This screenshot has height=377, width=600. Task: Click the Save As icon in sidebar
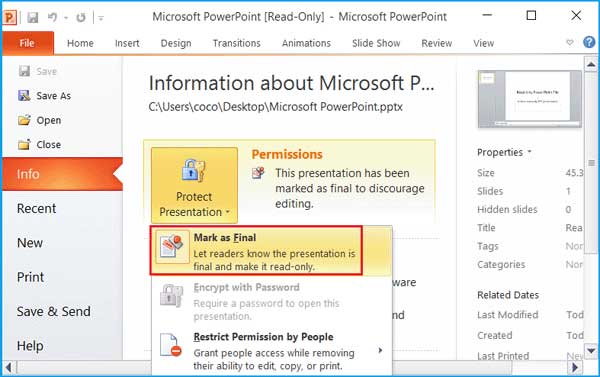[24, 95]
